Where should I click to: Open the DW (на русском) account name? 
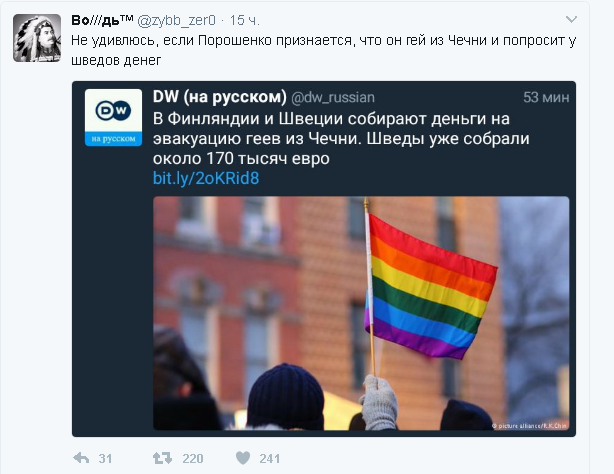point(220,97)
